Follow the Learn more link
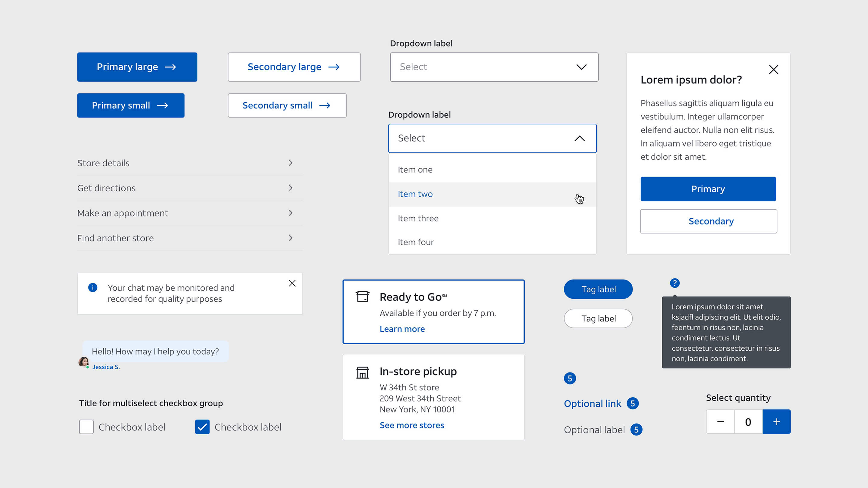 (402, 329)
